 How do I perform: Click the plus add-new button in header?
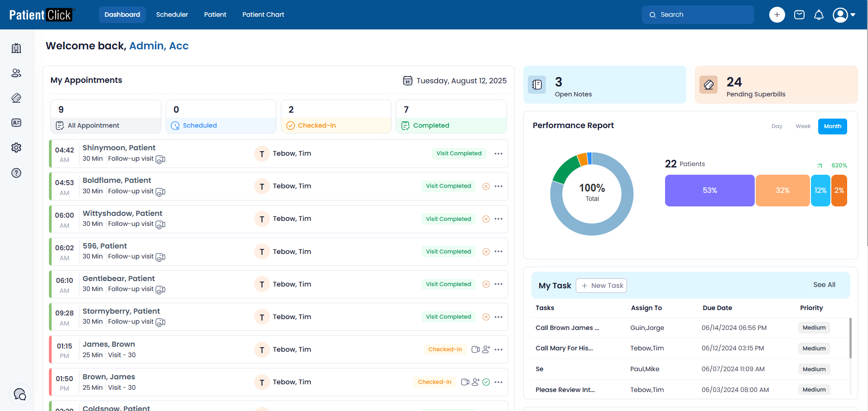coord(777,15)
